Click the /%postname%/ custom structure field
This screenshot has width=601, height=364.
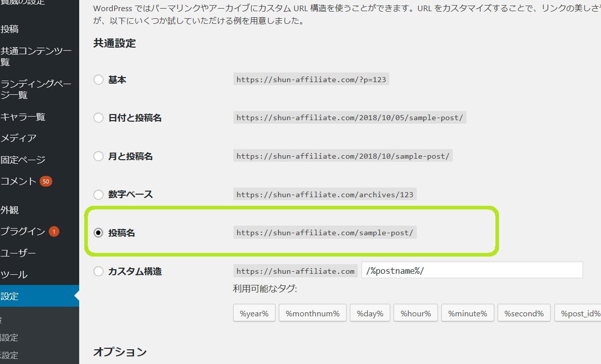(x=472, y=270)
